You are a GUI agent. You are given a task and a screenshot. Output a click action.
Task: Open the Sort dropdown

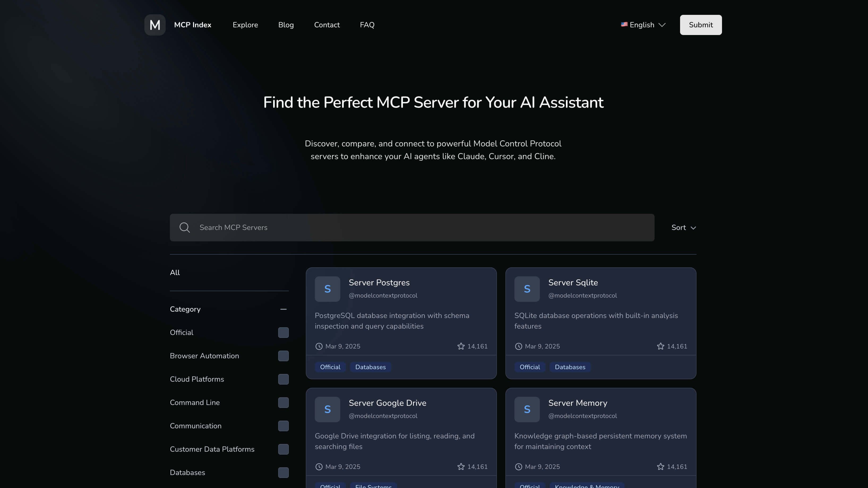684,227
